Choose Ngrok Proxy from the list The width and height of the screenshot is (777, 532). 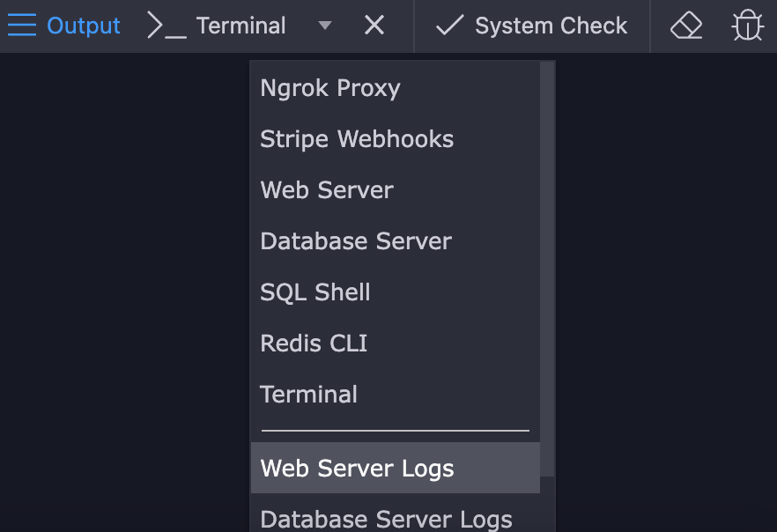[x=330, y=88]
